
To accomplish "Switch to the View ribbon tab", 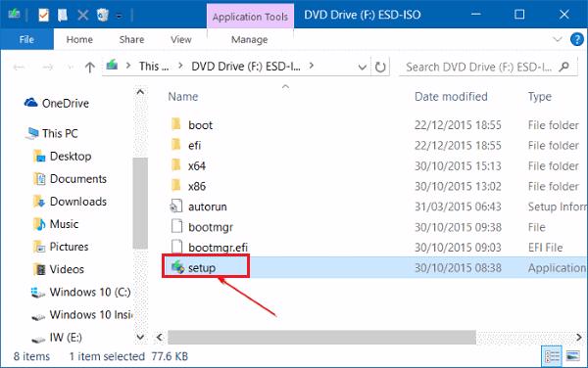I will [181, 39].
